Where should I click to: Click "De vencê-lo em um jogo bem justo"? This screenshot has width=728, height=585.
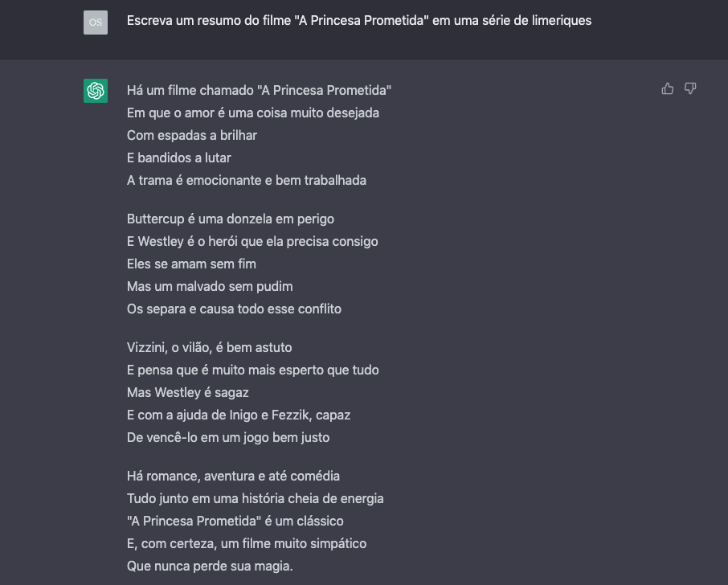pyautogui.click(x=228, y=438)
